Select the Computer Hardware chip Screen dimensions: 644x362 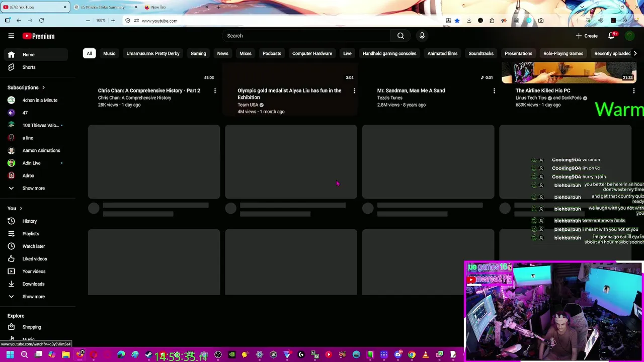(x=312, y=53)
